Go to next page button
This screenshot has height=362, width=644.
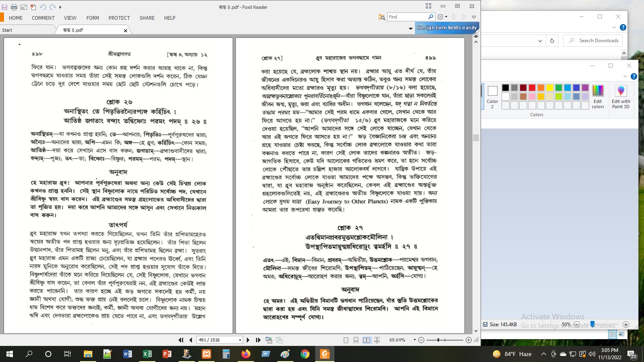(248, 340)
